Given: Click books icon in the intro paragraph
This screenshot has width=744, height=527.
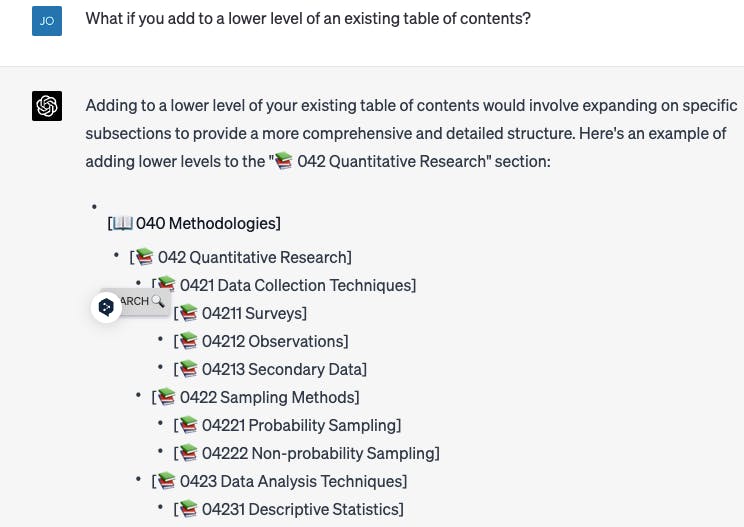Looking at the screenshot, I should click(x=284, y=161).
